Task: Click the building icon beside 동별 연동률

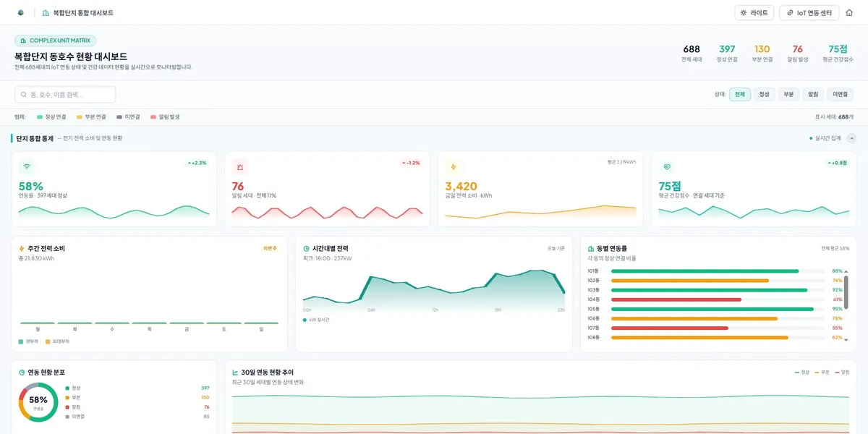Action: [x=591, y=249]
